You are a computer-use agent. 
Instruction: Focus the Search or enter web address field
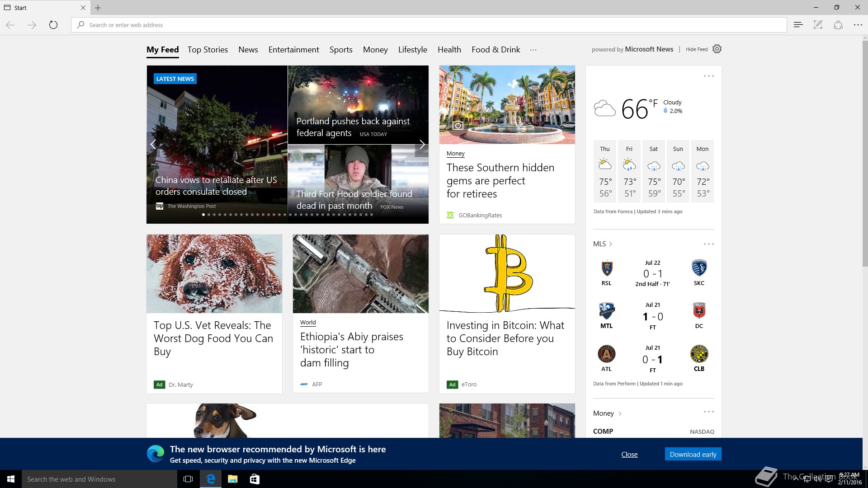click(x=429, y=25)
